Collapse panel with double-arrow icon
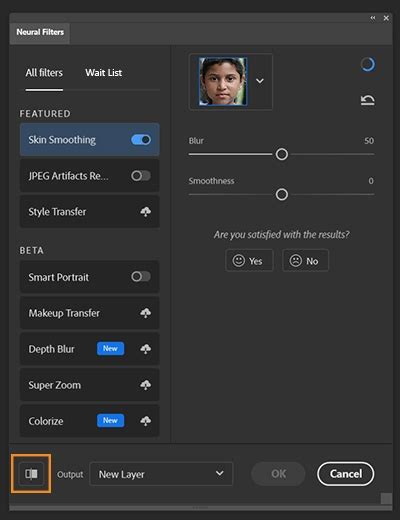Image resolution: width=400 pixels, height=520 pixels. 373,18
